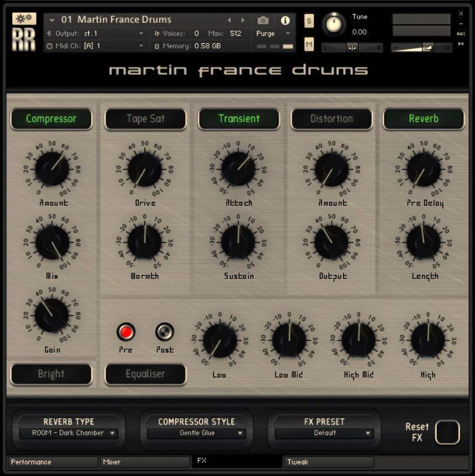Click the Compressor Mix knob

tap(52, 242)
